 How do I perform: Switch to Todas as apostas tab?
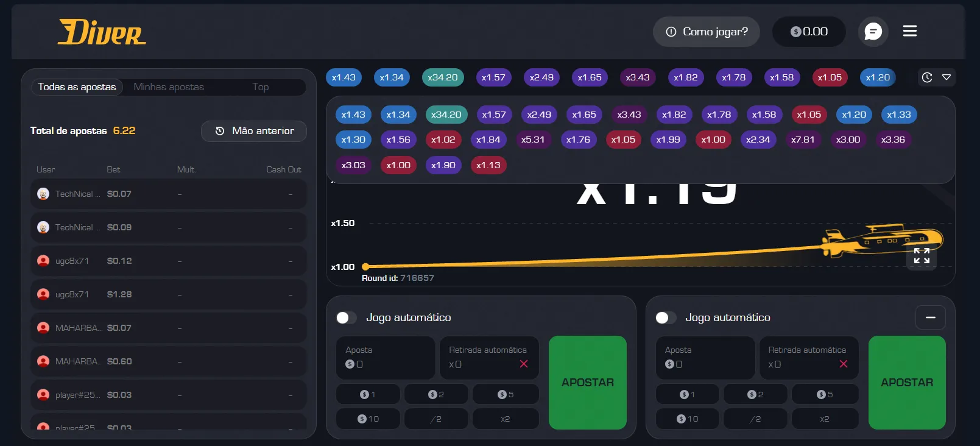pos(77,87)
